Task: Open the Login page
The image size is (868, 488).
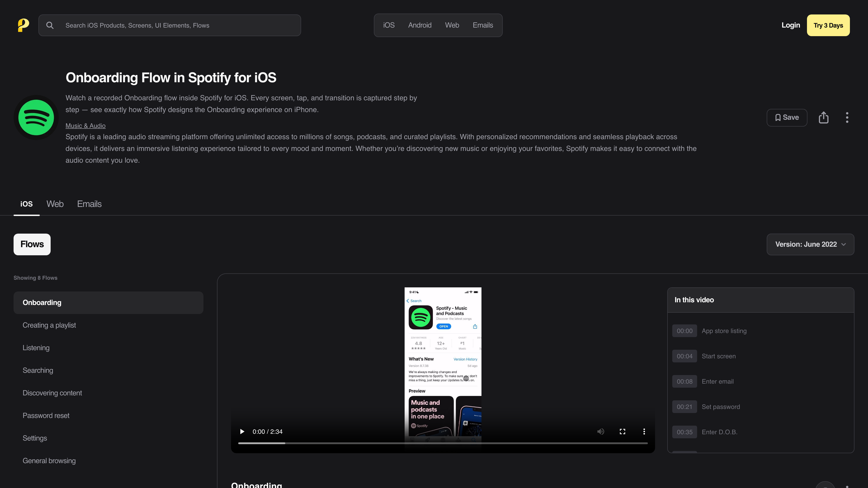Action: (x=790, y=25)
